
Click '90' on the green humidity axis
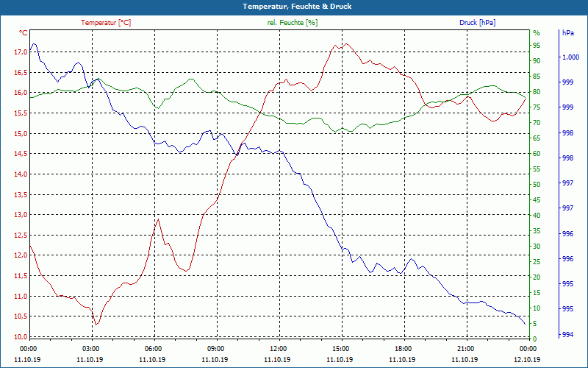[537, 61]
